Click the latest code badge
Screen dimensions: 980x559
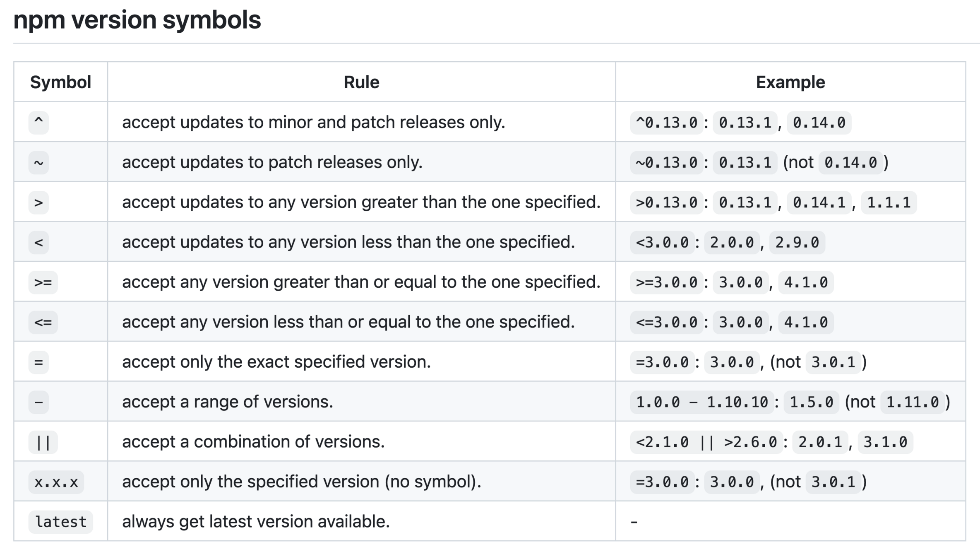(61, 522)
